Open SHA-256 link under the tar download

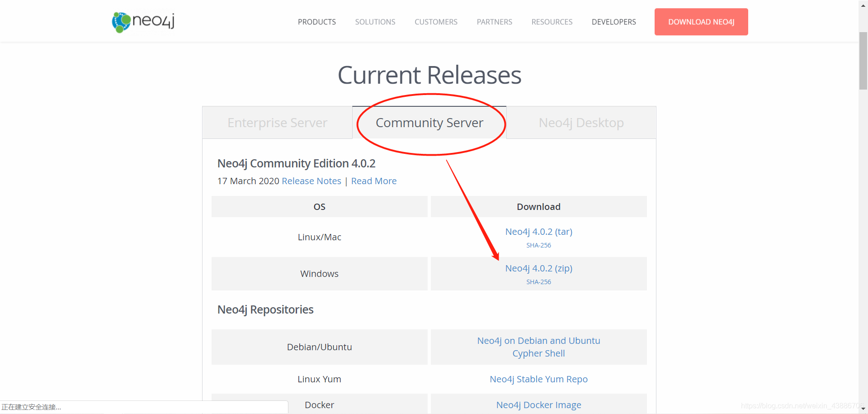coord(538,245)
